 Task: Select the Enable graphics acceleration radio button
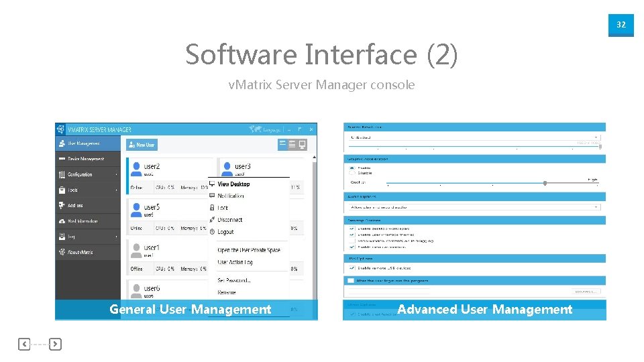click(352, 168)
